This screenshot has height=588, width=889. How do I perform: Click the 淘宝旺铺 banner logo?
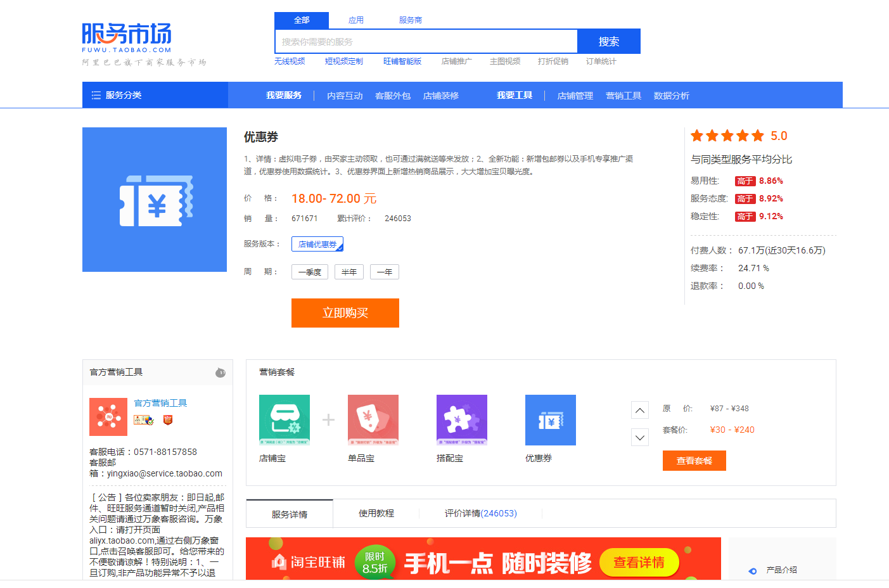click(x=309, y=562)
